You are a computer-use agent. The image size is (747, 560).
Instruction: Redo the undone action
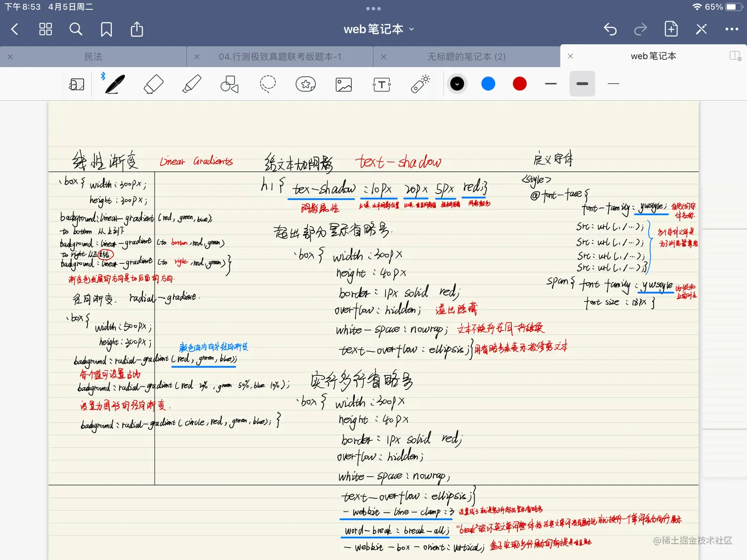640,30
